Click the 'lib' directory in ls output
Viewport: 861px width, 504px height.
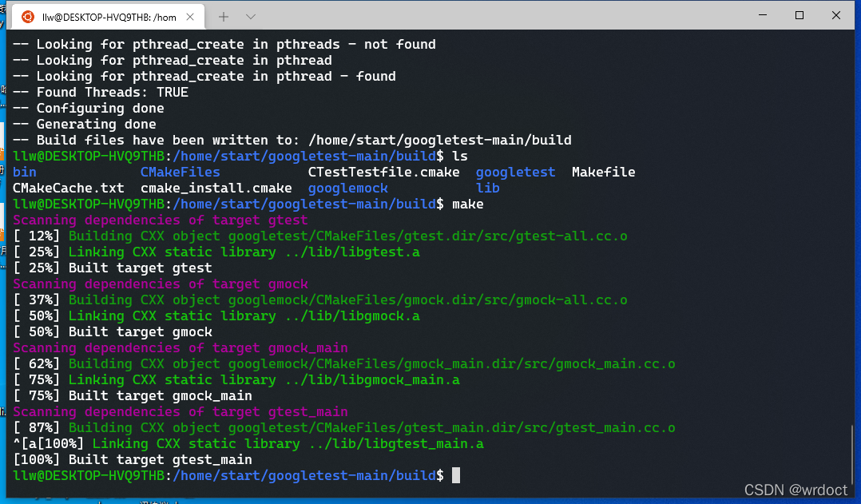point(487,189)
